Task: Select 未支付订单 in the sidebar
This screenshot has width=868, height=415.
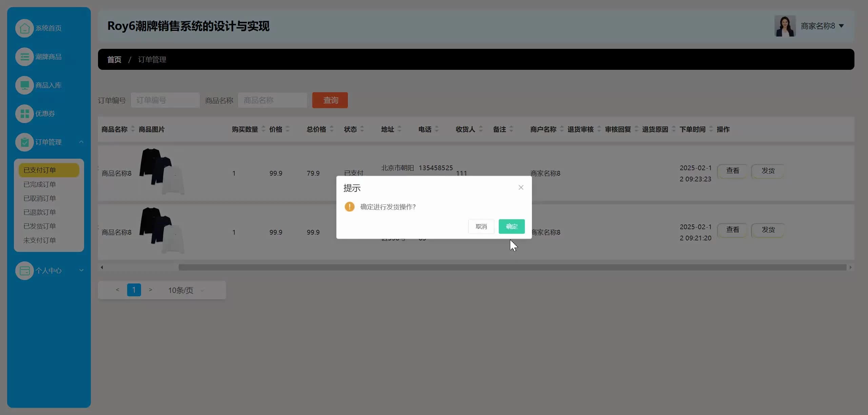Action: tap(40, 240)
